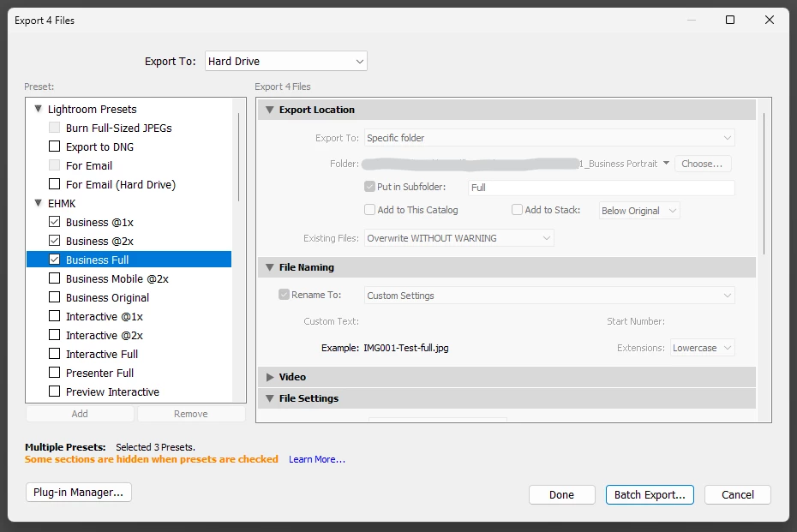The height and width of the screenshot is (532, 797).
Task: Select the Preview Interactive preset name
Action: pos(112,392)
